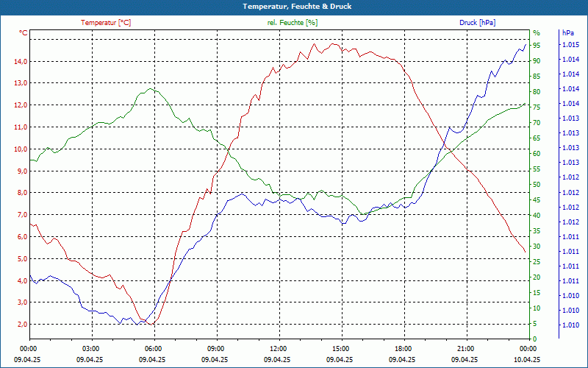Click the '85' humidity axis value
Screen dimensions: 588x368
tap(537, 77)
